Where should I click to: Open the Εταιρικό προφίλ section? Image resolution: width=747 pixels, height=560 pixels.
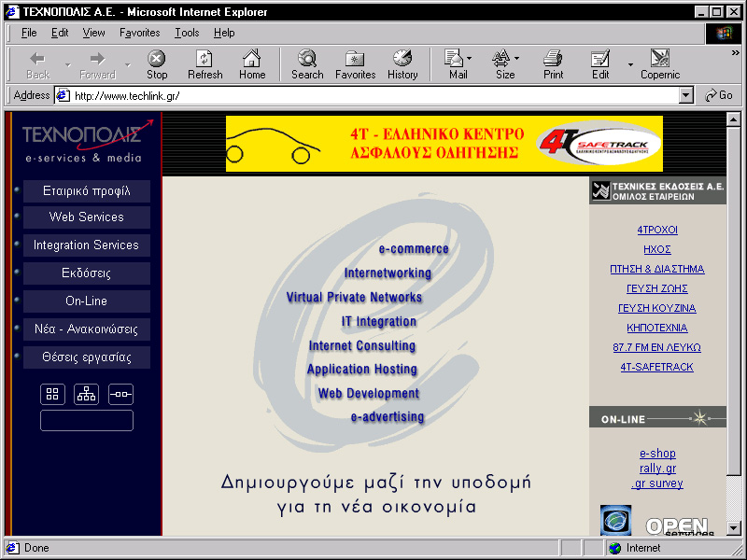[x=86, y=191]
